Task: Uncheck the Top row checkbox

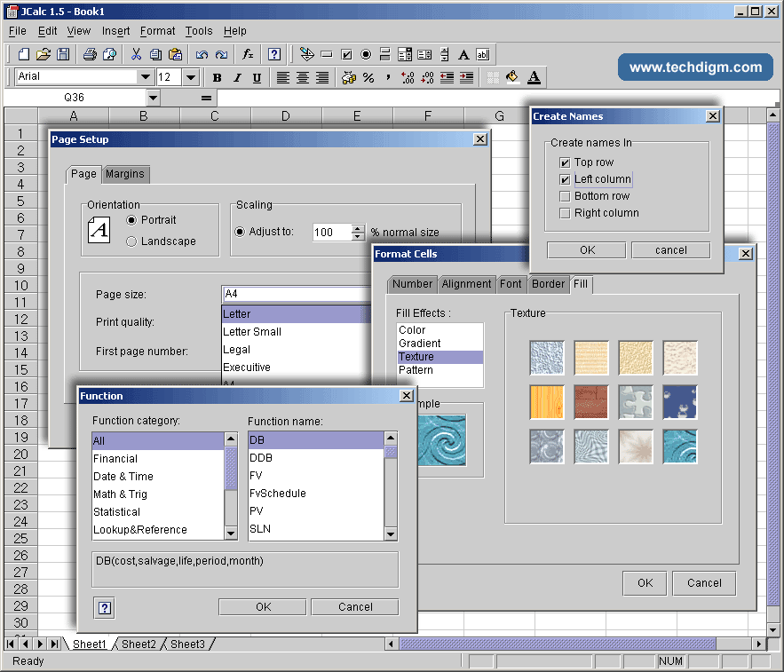Action: coord(565,162)
